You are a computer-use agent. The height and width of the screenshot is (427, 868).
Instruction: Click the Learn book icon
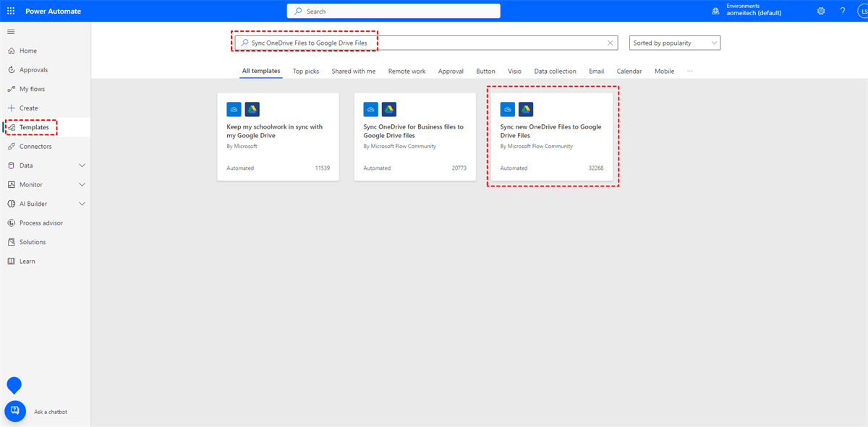point(11,261)
